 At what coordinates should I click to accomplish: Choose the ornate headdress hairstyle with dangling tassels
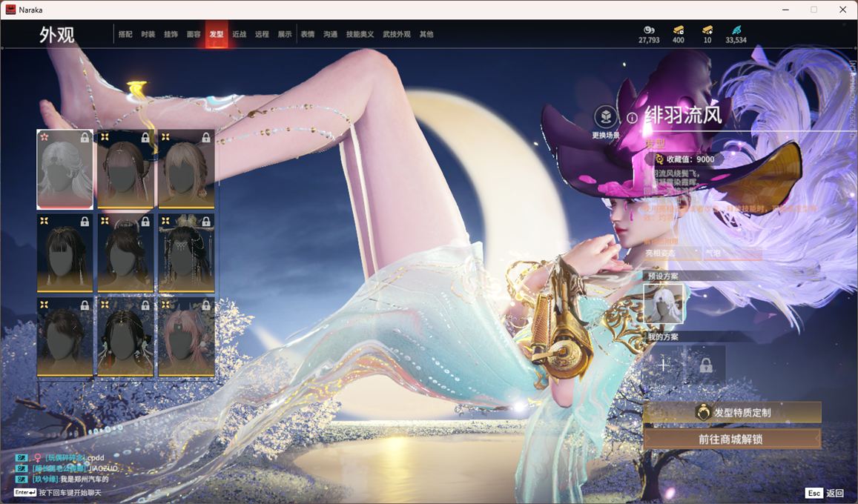tap(186, 253)
